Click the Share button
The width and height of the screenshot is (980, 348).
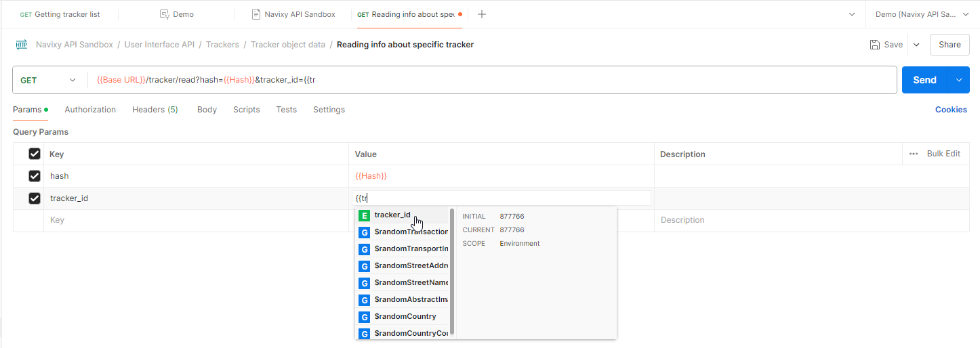click(x=950, y=45)
